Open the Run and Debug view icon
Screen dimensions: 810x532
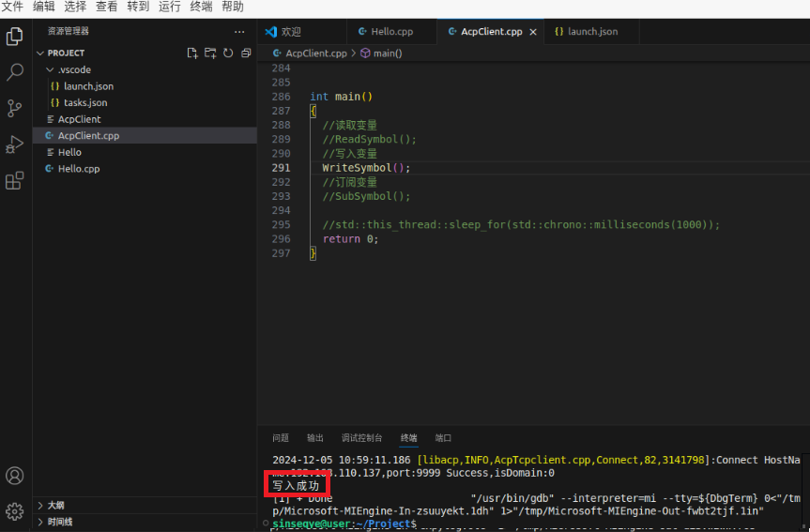coord(14,144)
